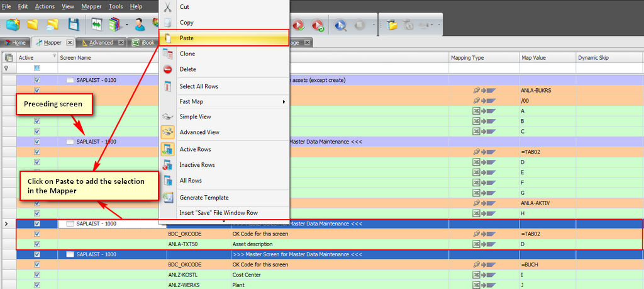The height and width of the screenshot is (289, 644).
Task: Open the Mapper menu in menu bar
Action: (x=92, y=6)
